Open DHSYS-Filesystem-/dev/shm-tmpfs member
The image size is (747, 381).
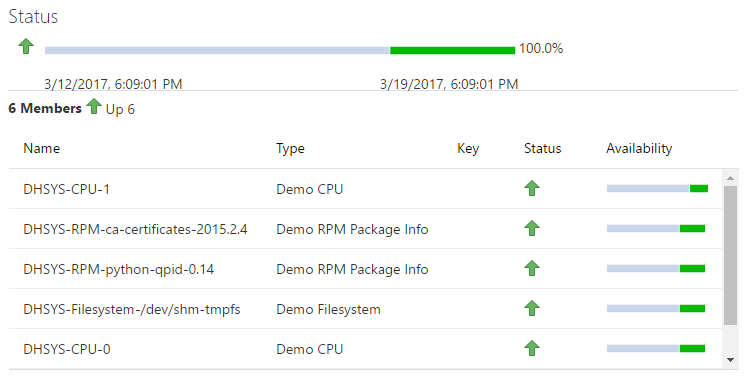tap(365, 309)
